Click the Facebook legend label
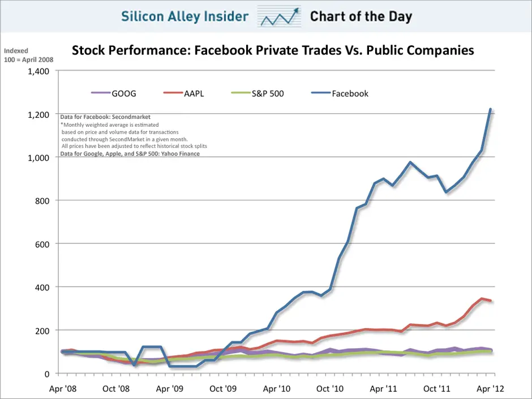This screenshot has width=532, height=399. tap(350, 93)
